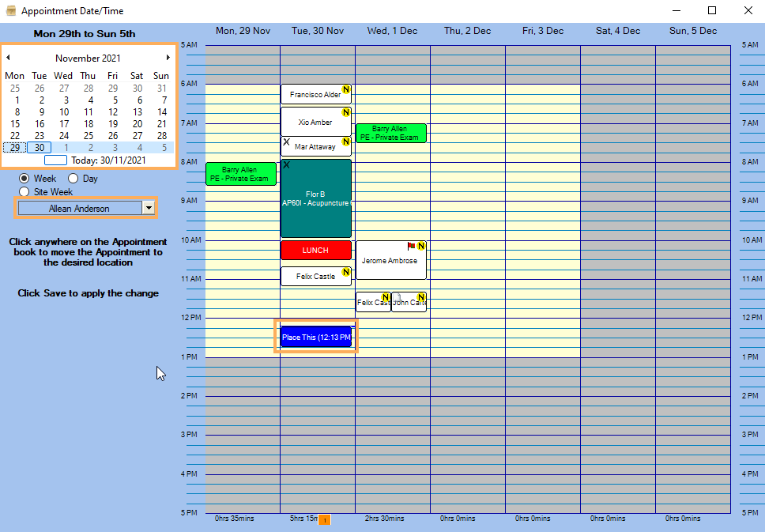Go to the previous month in calendar

(8, 58)
